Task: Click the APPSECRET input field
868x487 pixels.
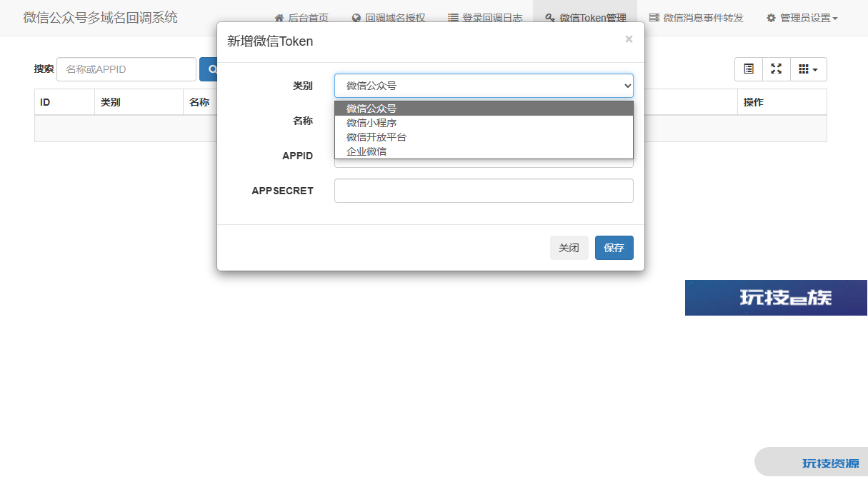Action: pos(484,191)
